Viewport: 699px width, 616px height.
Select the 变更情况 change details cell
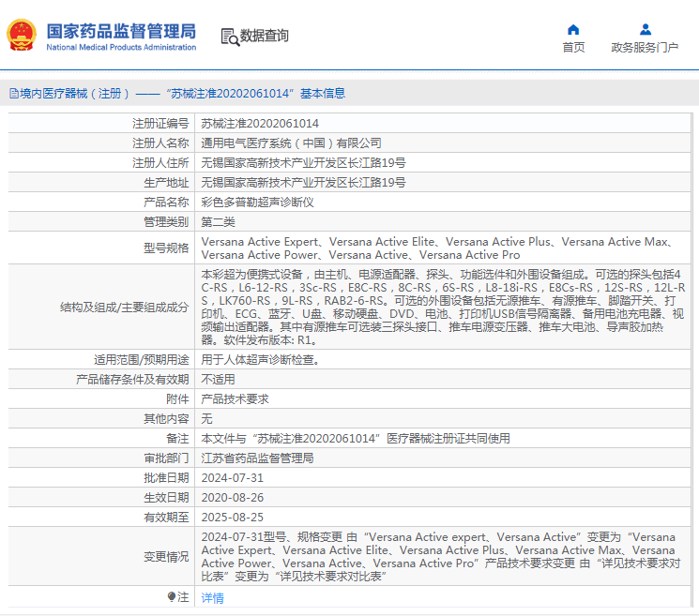click(443, 556)
